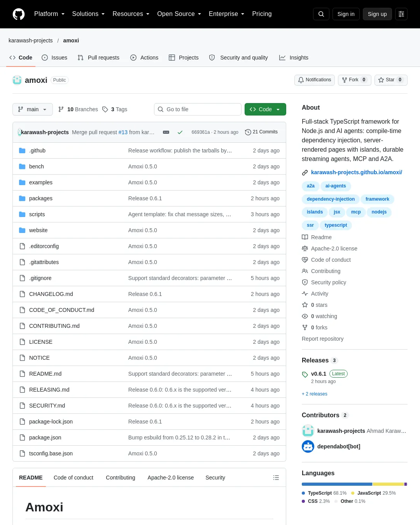Image resolution: width=420 pixels, height=525 pixels.
Task: Click the amoxi repository avatar icon
Action: (x=17, y=80)
